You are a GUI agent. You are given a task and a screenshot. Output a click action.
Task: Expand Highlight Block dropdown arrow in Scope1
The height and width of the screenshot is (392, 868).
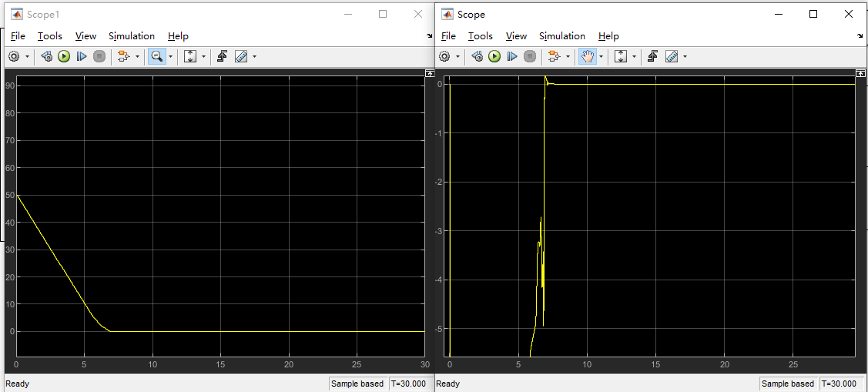(137, 56)
